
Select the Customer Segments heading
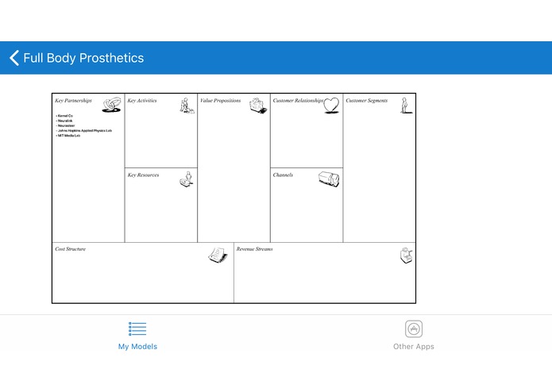coord(366,101)
